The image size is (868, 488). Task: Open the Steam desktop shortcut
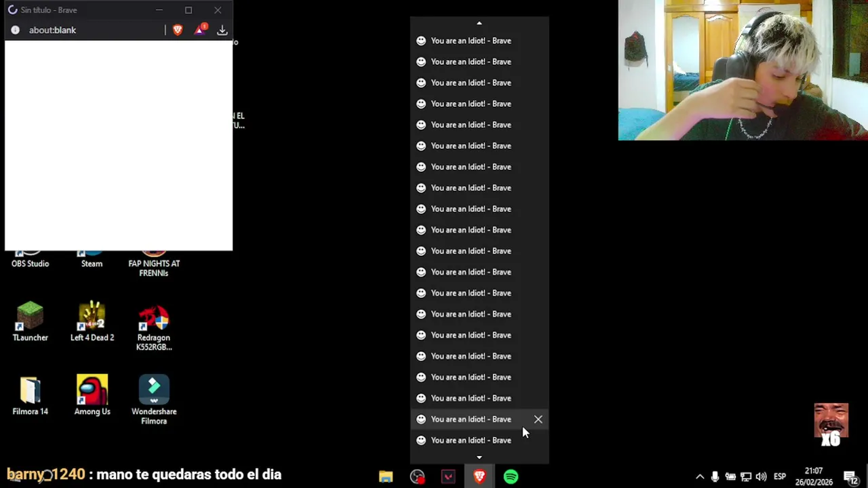pos(92,259)
